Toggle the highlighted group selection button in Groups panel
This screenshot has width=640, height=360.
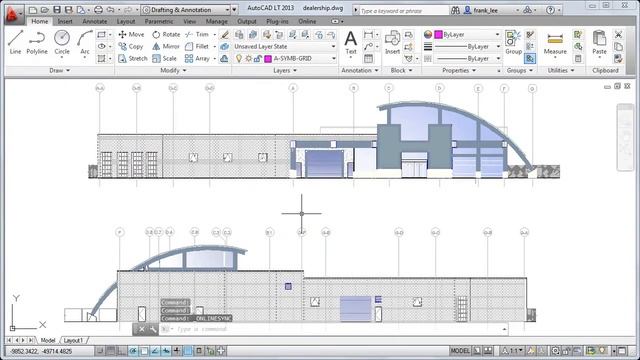[530, 58]
